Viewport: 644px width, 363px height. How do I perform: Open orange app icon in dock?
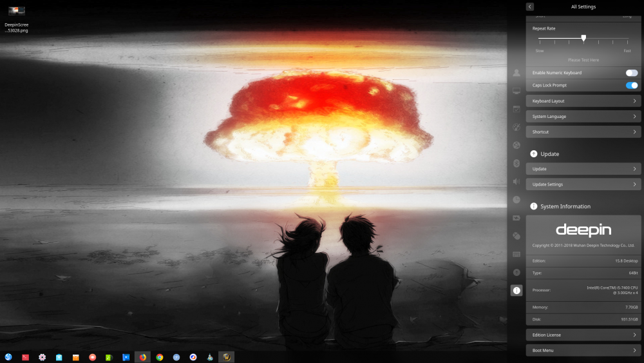75,357
